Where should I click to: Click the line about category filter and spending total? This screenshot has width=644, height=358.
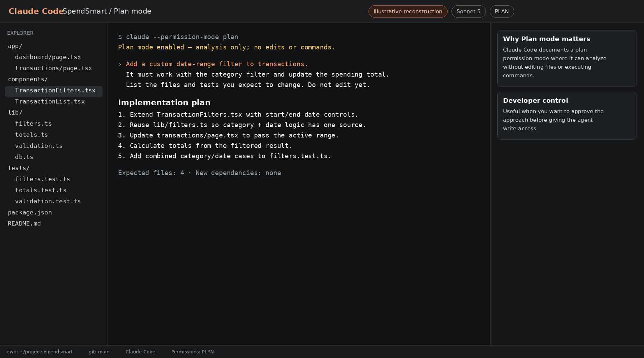(258, 74)
